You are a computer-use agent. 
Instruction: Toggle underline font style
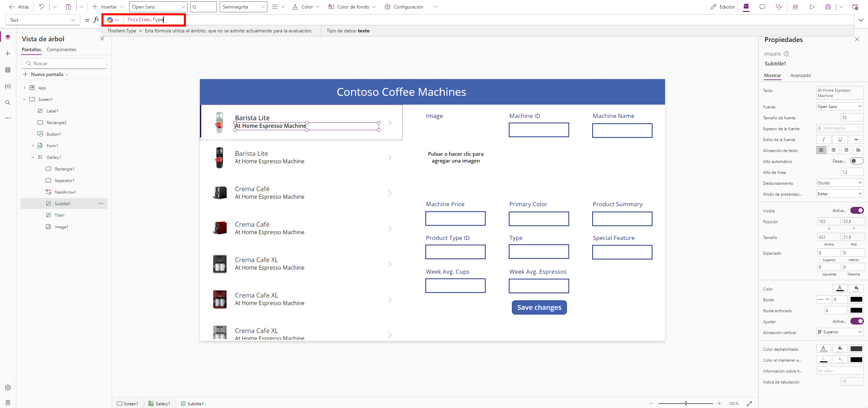(840, 139)
